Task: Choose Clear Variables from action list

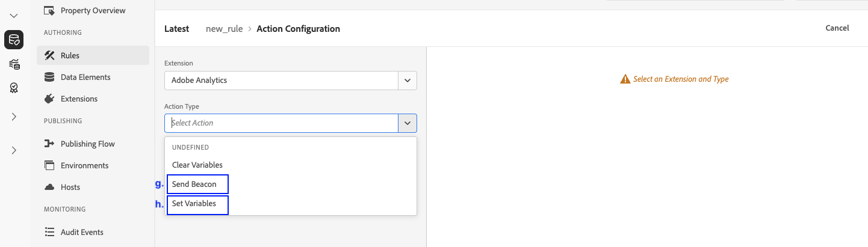Action: coord(197,165)
